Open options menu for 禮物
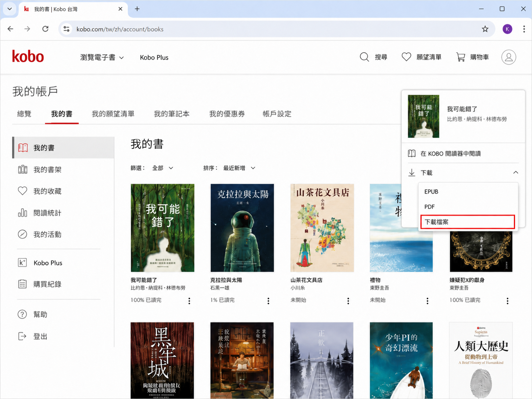Image resolution: width=532 pixels, height=399 pixels. tap(427, 301)
